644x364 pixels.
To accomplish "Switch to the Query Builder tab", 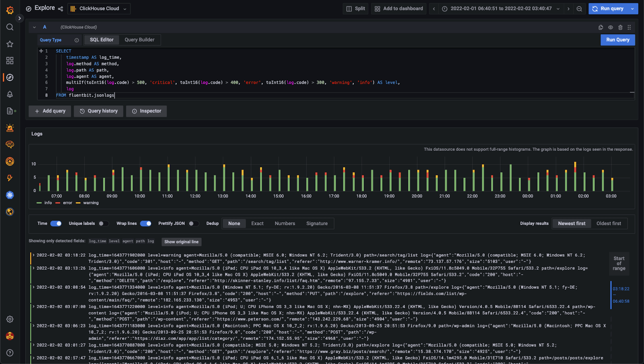I will point(139,40).
